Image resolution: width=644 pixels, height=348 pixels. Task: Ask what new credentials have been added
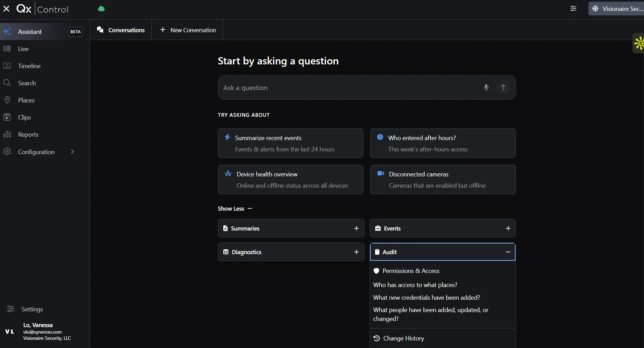pyautogui.click(x=426, y=297)
